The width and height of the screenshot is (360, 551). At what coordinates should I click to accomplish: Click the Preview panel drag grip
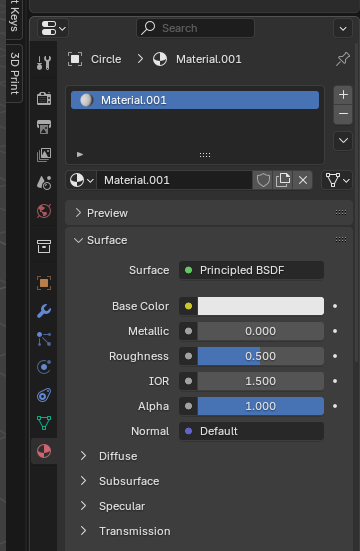(x=341, y=213)
